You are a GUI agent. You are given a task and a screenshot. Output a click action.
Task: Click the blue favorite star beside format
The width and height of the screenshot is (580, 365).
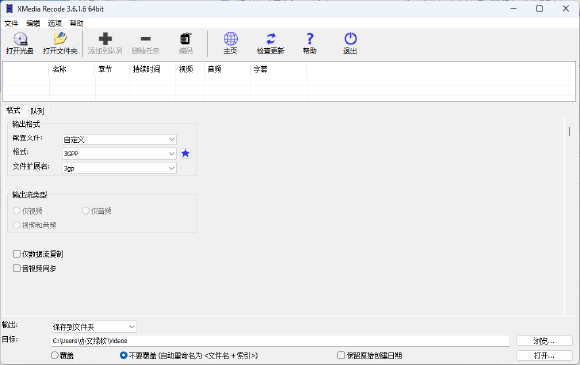point(185,153)
